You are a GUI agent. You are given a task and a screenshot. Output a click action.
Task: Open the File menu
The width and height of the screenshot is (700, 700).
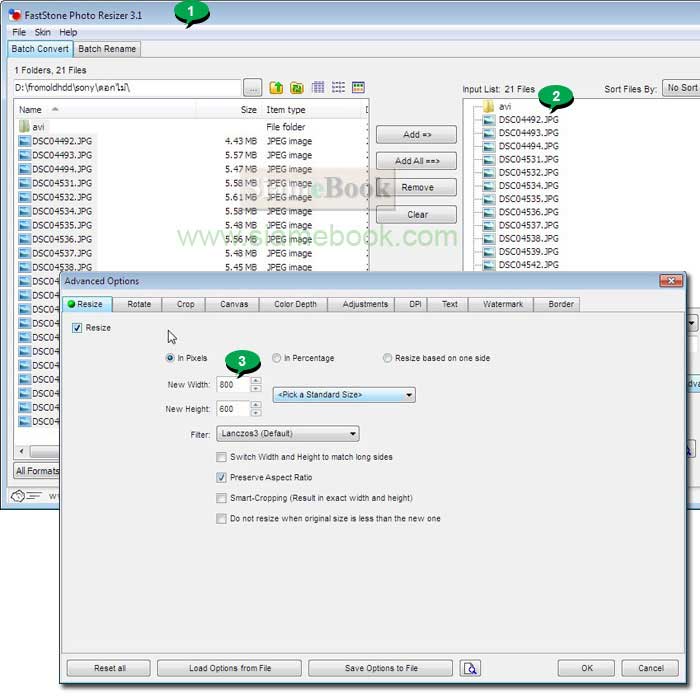click(19, 33)
